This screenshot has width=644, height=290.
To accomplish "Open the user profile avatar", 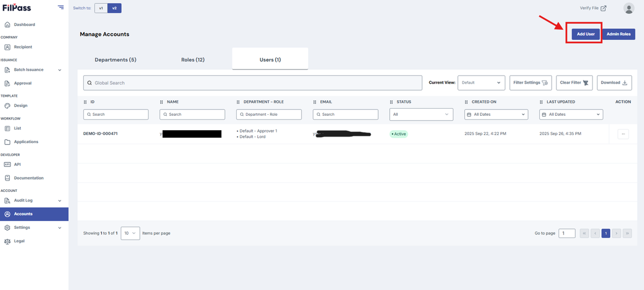I will point(629,8).
